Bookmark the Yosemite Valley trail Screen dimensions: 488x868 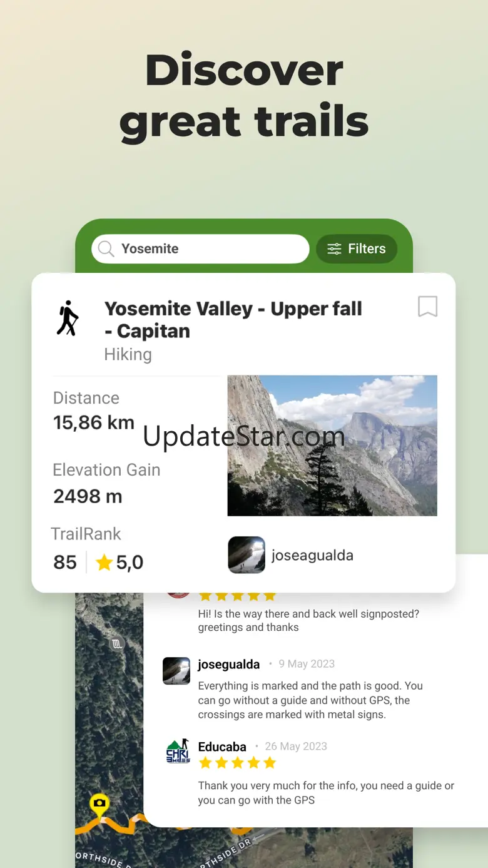pyautogui.click(x=427, y=307)
